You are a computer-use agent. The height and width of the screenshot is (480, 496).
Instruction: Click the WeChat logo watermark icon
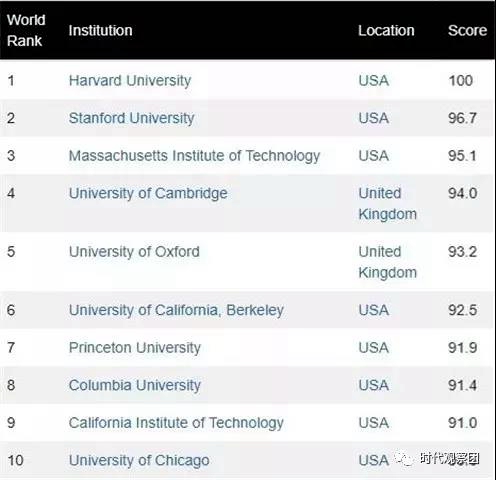[404, 459]
